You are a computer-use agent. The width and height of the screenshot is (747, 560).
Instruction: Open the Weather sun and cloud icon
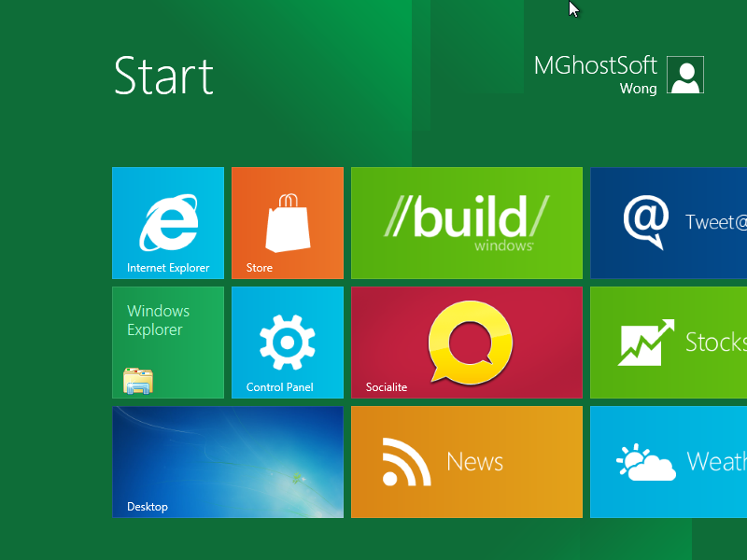(x=645, y=461)
